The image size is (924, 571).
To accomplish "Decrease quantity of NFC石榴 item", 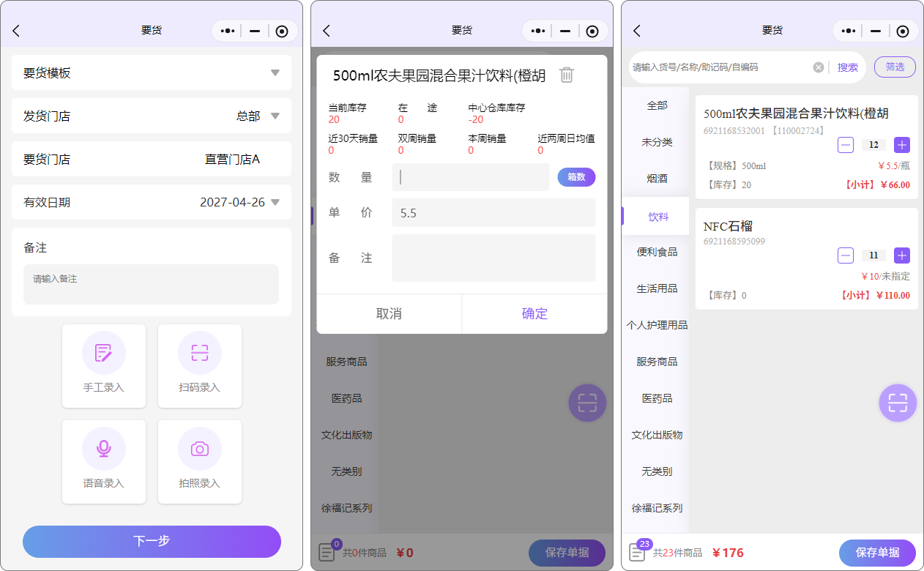I will point(846,255).
